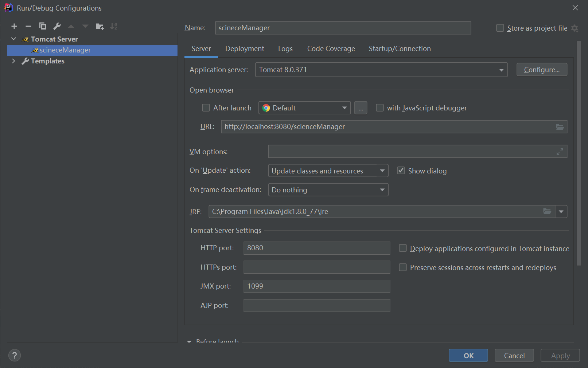Open edit templates wrench icon
The width and height of the screenshot is (588, 368).
coord(57,26)
